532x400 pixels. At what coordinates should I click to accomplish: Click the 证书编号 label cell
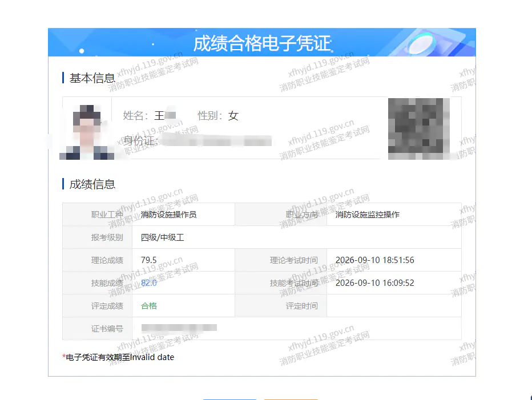[98, 329]
